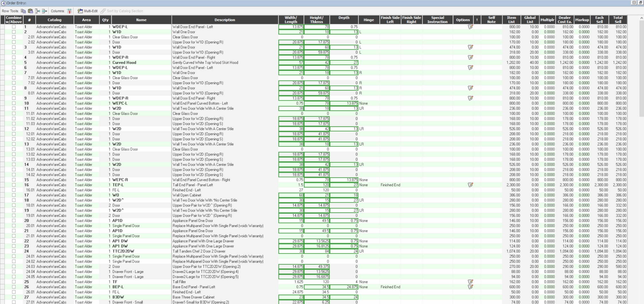Click the restore window icon in title bar

[x=641, y=3]
